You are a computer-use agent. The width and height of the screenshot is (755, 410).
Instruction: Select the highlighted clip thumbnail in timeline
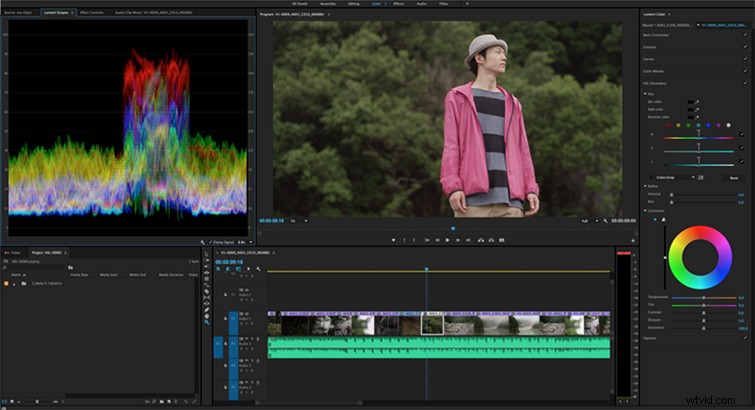coord(432,325)
